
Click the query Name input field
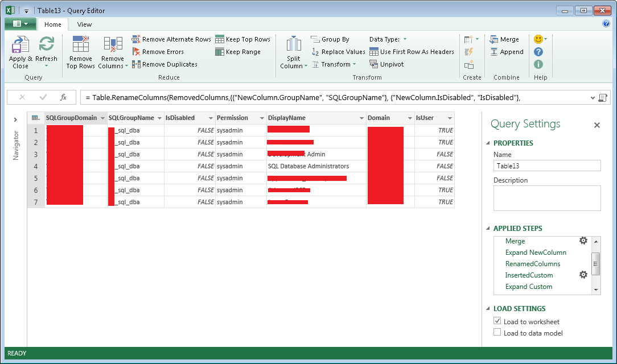tap(546, 166)
